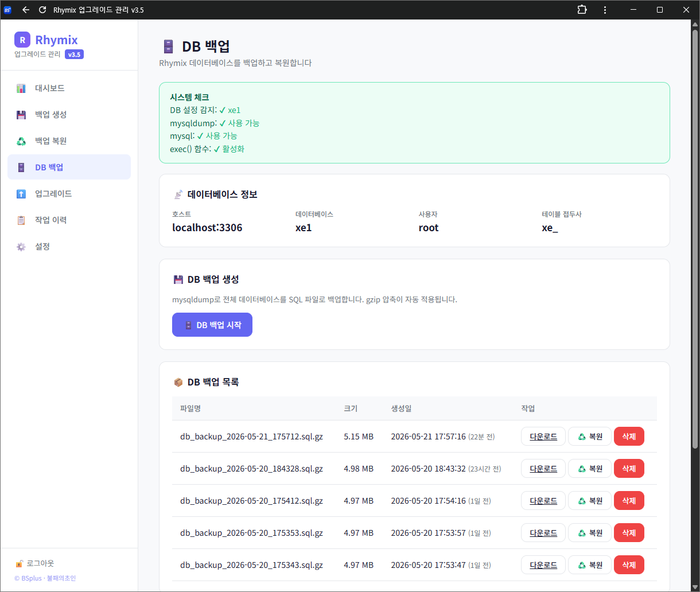Click the file name db_backup_2026-05-20_184328.sql.gz
This screenshot has width=700, height=592.
251,469
